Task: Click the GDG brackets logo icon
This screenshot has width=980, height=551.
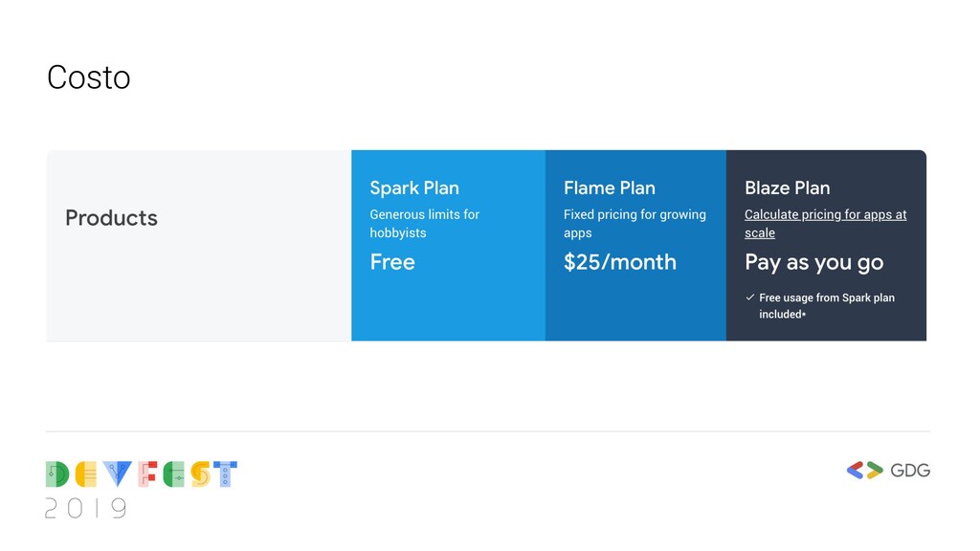Action: coord(864,470)
